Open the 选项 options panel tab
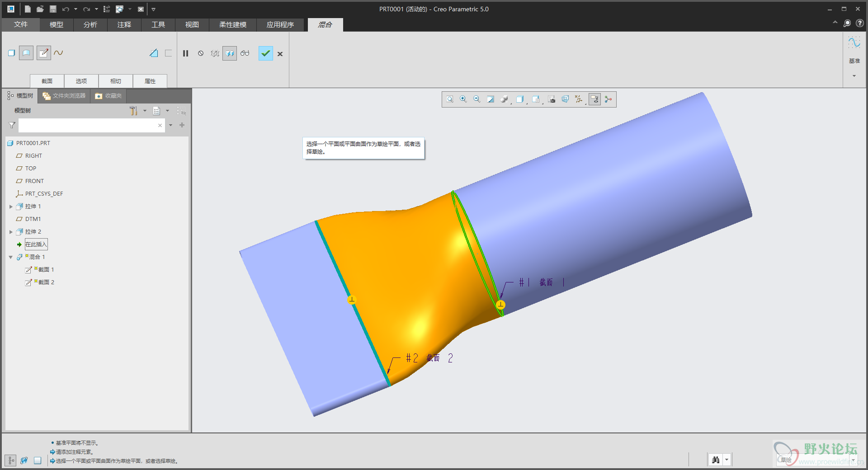The height and width of the screenshot is (470, 868). point(81,81)
